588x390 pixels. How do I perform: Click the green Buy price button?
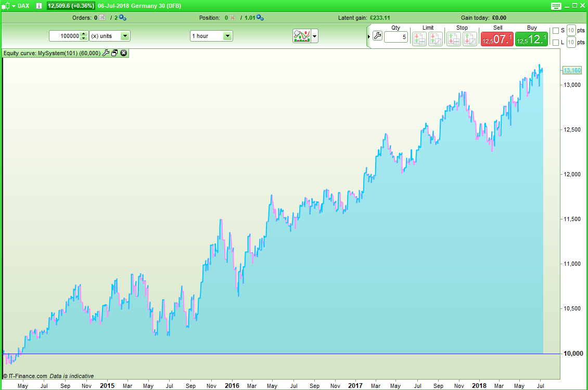531,39
